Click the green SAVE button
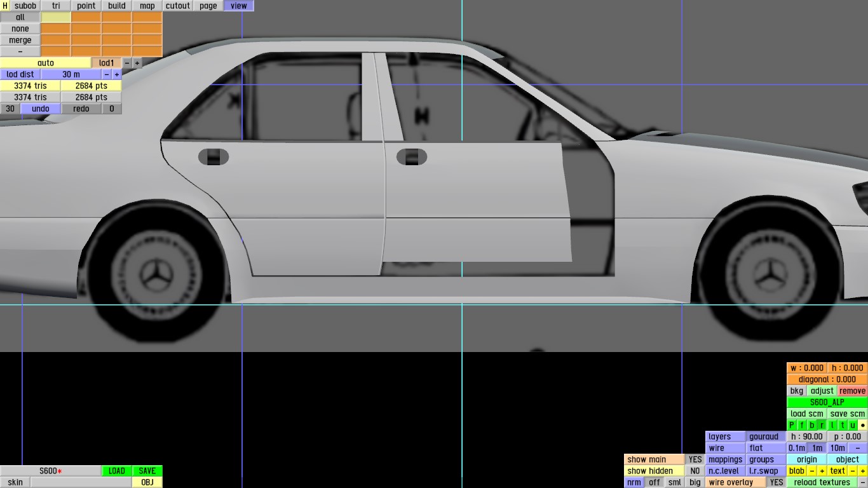This screenshot has height=488, width=868. click(147, 471)
